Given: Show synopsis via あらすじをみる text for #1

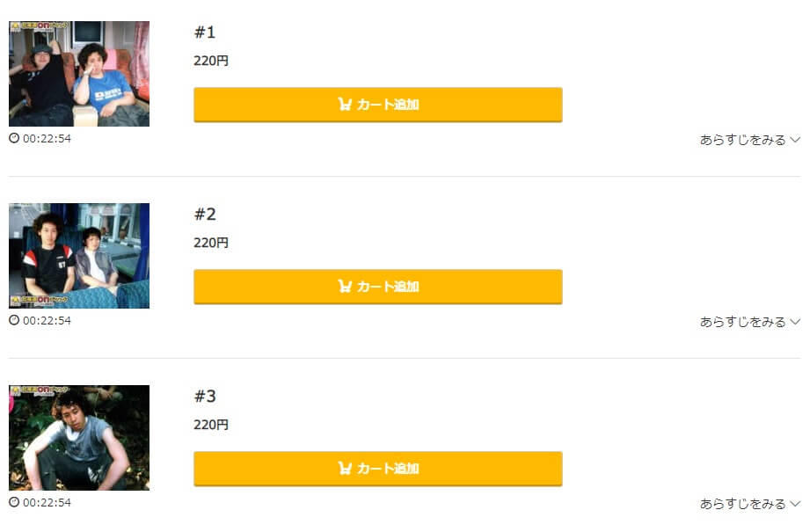Looking at the screenshot, I should click(x=743, y=140).
